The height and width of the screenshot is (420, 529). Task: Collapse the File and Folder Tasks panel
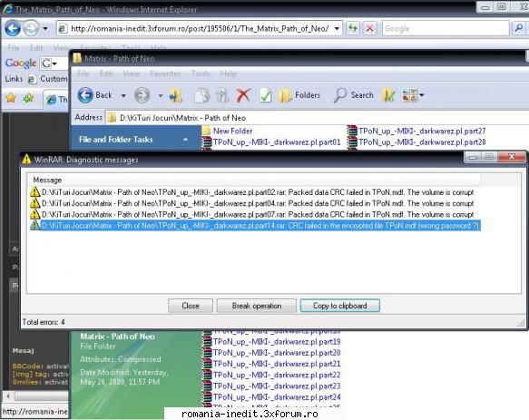[x=185, y=140]
